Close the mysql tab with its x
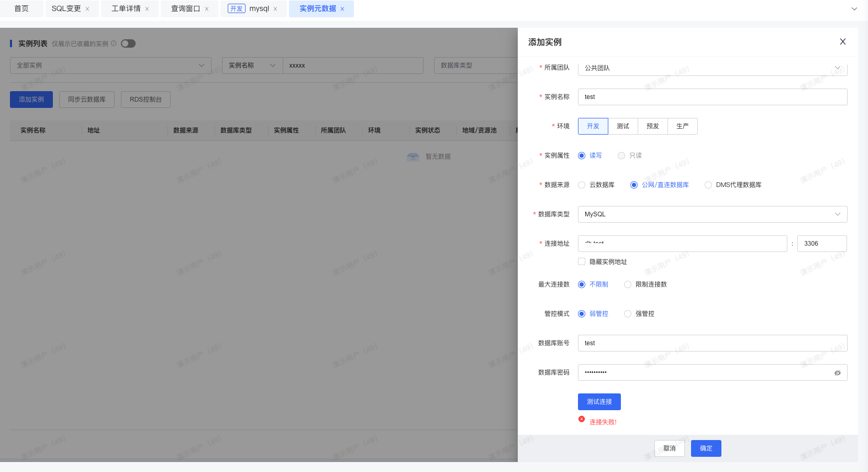 275,9
